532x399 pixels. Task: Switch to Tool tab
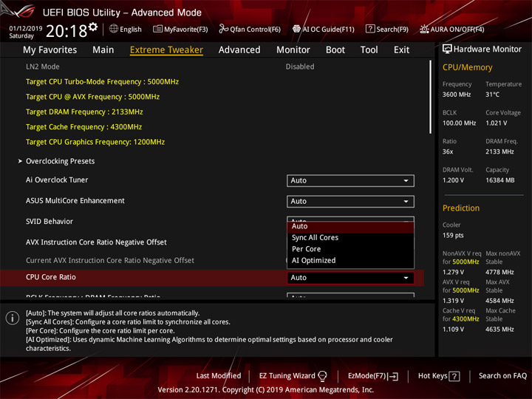tap(369, 50)
